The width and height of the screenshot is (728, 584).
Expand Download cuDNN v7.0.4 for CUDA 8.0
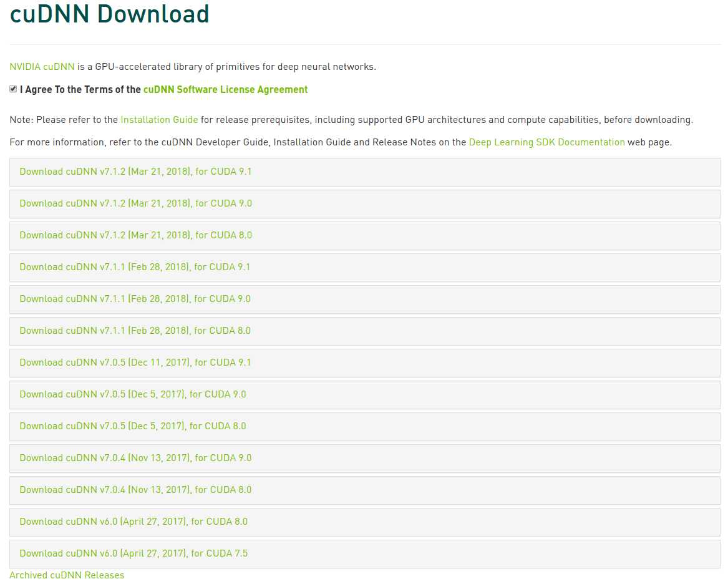[364, 490]
